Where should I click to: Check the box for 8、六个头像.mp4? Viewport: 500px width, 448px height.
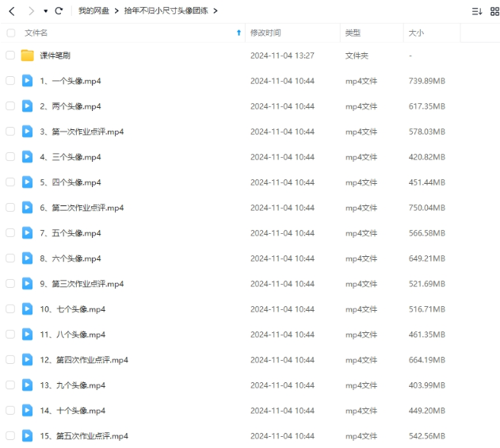tap(10, 258)
